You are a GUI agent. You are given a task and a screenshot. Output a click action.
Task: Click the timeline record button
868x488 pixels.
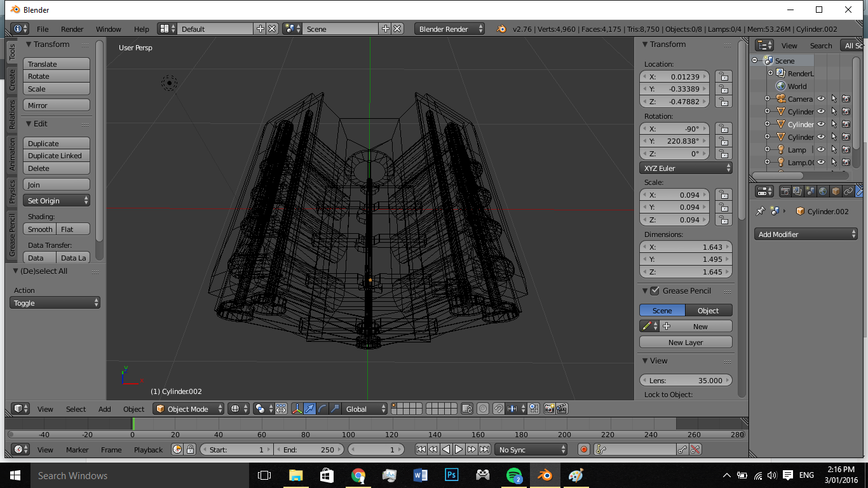584,449
